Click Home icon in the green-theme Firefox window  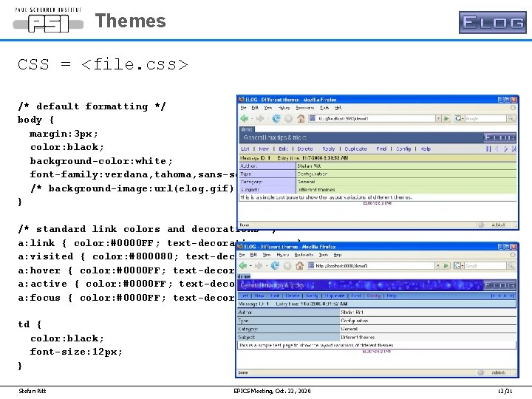click(301, 118)
